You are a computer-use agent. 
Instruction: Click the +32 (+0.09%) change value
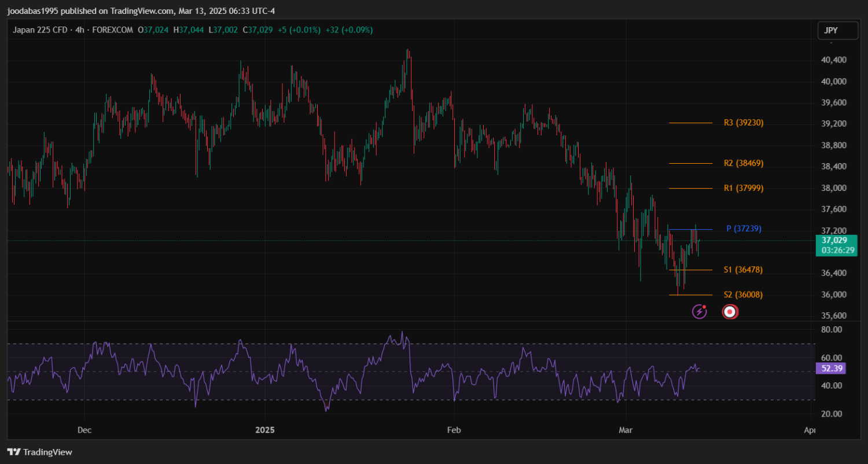pos(350,30)
